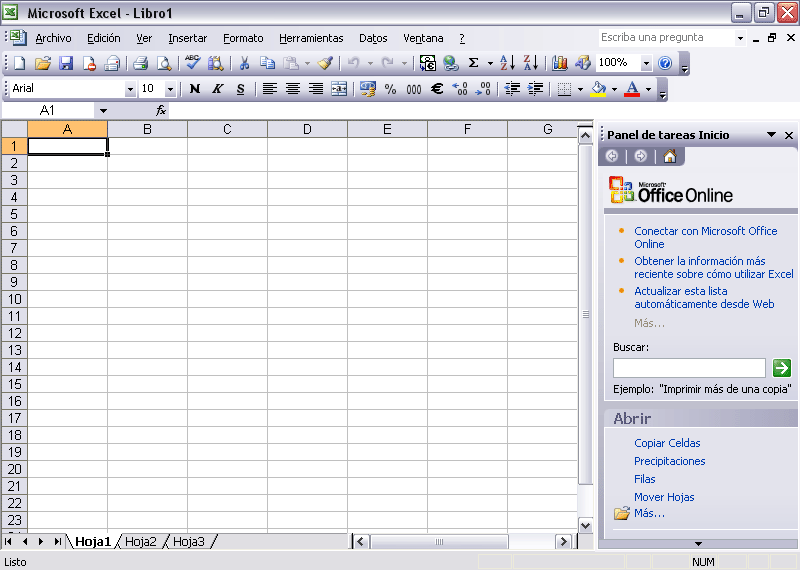
Task: Switch to the Hoja2 sheet tab
Action: coord(141,542)
